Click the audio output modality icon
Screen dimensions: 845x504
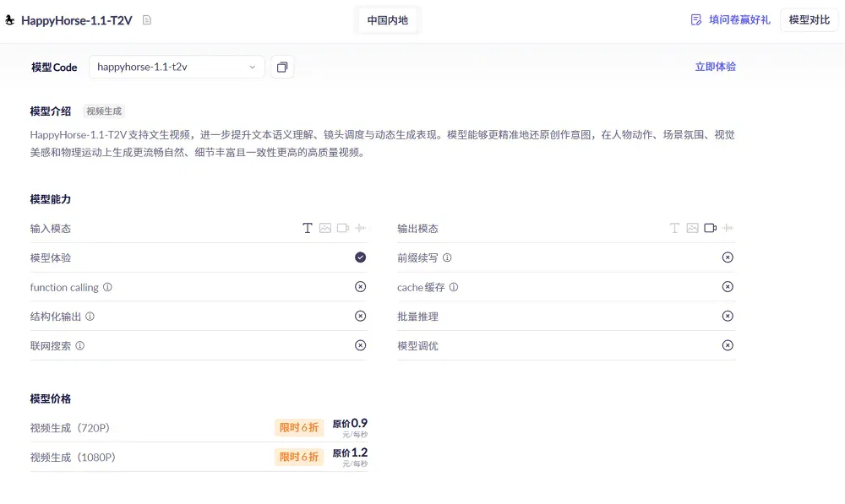[x=728, y=228]
